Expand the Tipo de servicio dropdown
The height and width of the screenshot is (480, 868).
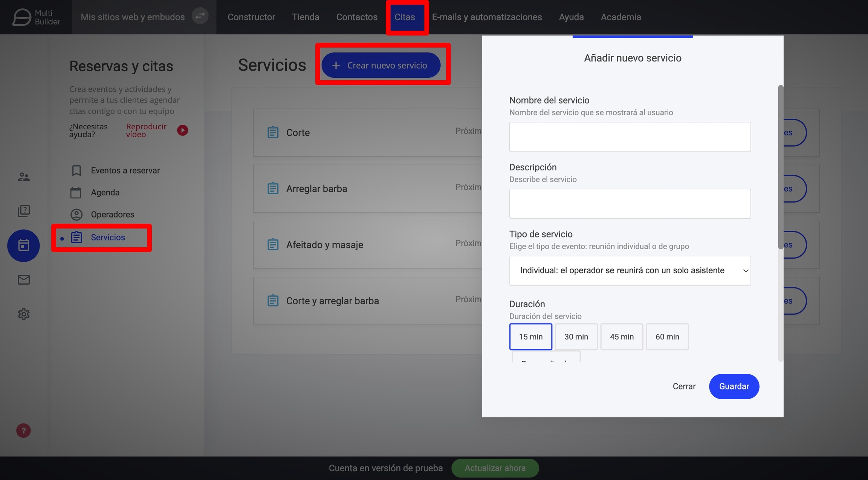tap(630, 271)
